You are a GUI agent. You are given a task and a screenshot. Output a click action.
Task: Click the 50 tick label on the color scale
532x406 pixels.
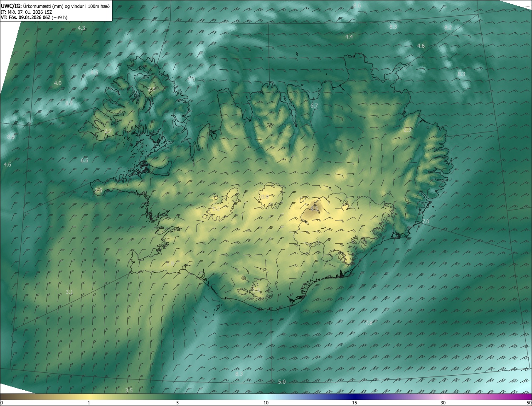(x=529, y=403)
